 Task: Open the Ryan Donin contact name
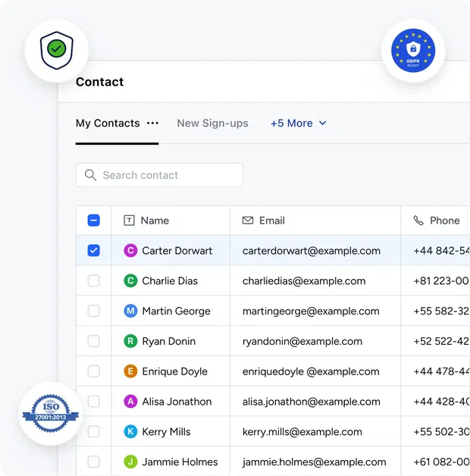tap(169, 342)
